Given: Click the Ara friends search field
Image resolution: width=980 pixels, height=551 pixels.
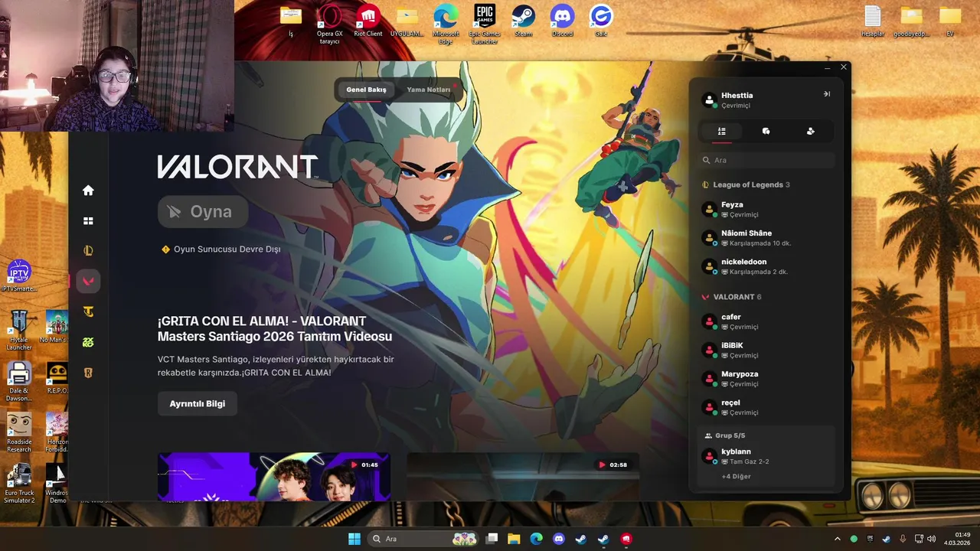Looking at the screenshot, I should click(766, 160).
